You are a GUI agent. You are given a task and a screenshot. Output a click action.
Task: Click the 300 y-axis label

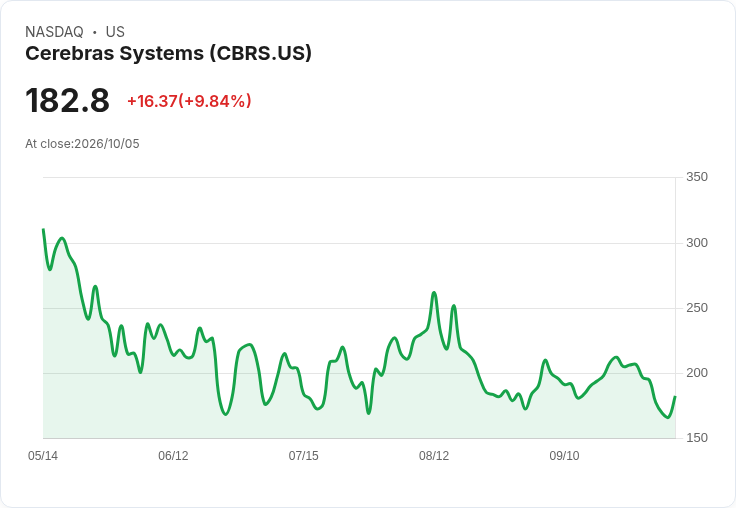(x=697, y=243)
